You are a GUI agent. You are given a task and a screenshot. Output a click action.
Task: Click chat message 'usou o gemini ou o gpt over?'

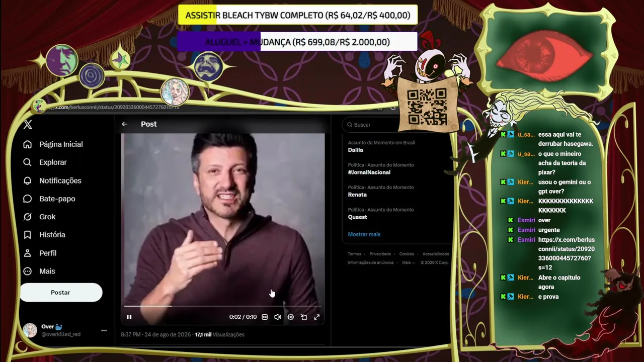[x=565, y=187]
